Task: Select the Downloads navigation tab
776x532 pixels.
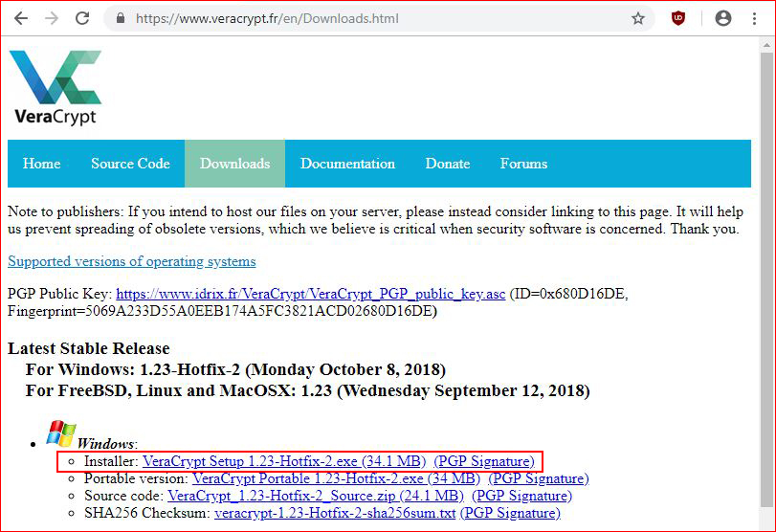Action: coord(234,164)
